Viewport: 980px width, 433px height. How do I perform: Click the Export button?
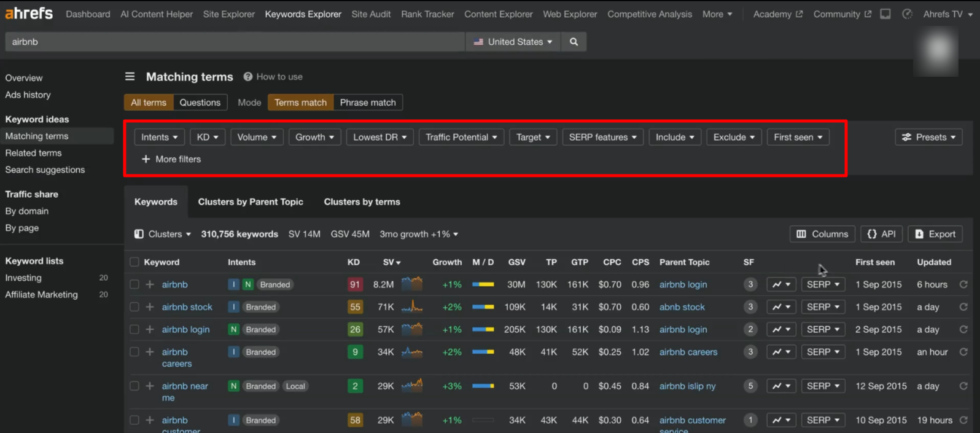pyautogui.click(x=935, y=234)
